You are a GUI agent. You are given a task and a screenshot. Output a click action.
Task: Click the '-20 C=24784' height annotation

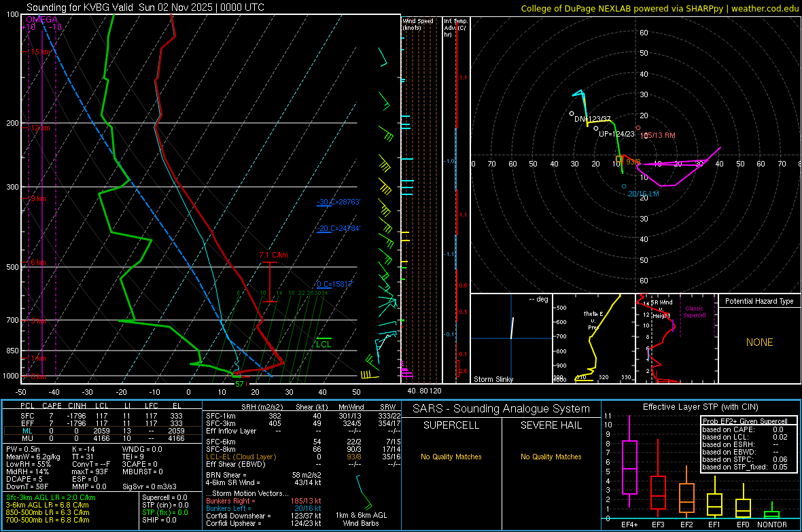(x=338, y=228)
